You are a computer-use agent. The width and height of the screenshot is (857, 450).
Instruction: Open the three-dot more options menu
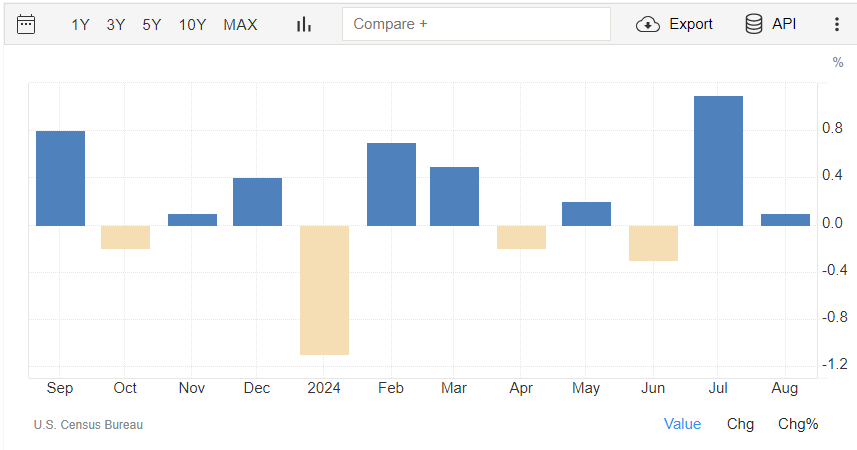[836, 24]
